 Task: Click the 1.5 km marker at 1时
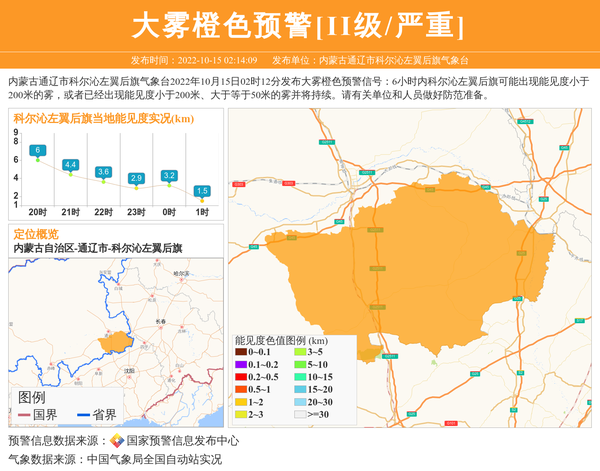[202, 190]
